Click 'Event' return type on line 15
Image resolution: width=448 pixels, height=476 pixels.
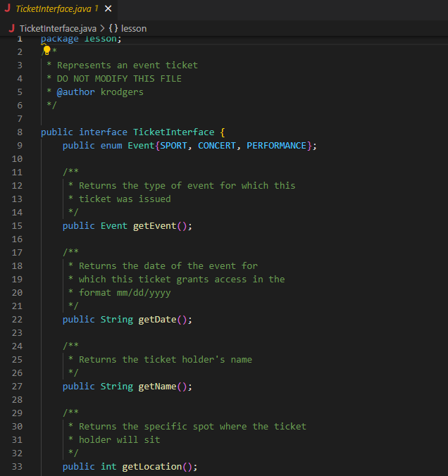click(x=114, y=226)
